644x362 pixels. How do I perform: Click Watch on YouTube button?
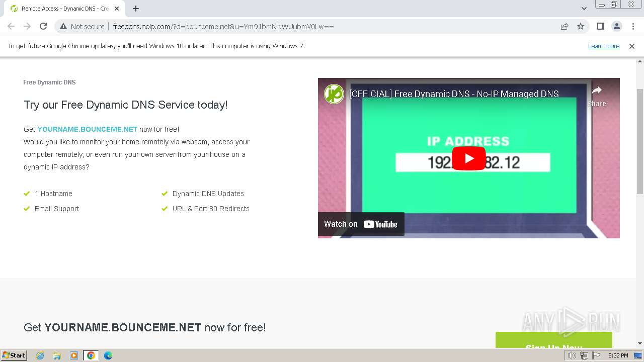pyautogui.click(x=361, y=224)
